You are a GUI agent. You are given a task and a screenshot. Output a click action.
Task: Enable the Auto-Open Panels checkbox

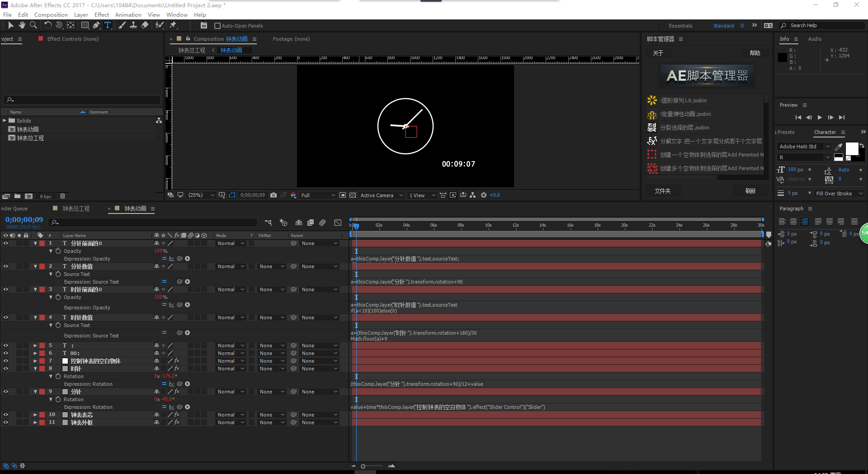(x=217, y=26)
